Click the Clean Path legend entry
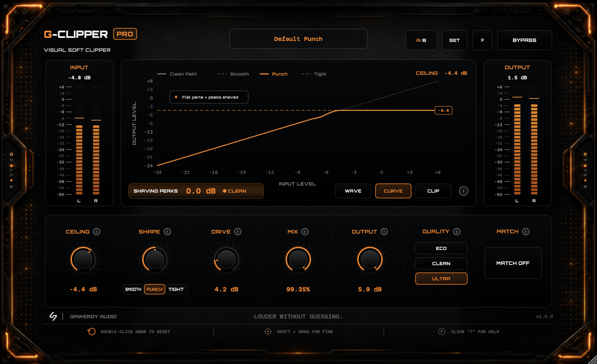 pyautogui.click(x=177, y=74)
